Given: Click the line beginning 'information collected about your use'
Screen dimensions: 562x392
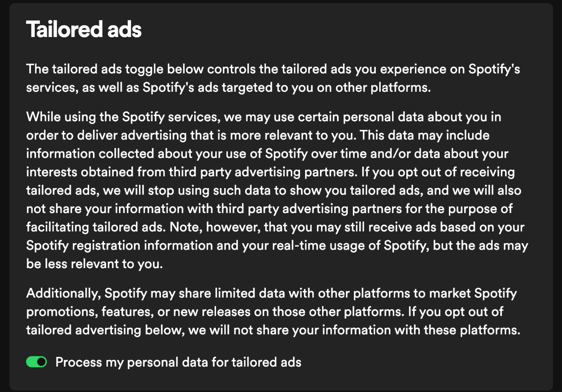Looking at the screenshot, I should 267,153.
